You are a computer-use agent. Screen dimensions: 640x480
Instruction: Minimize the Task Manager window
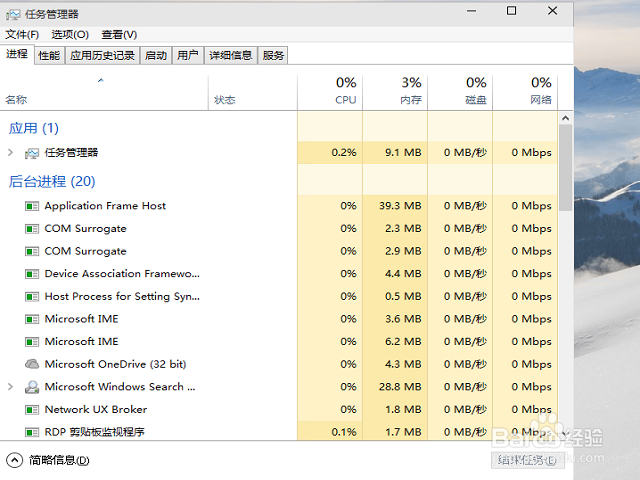coord(472,11)
